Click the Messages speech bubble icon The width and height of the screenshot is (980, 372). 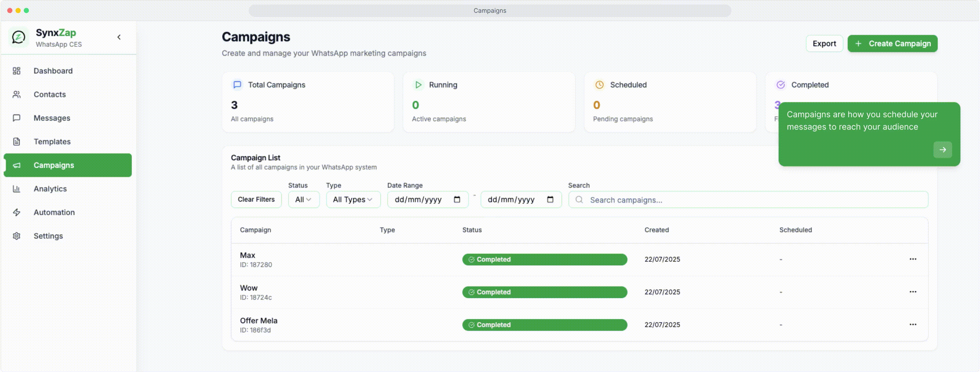pyautogui.click(x=17, y=118)
